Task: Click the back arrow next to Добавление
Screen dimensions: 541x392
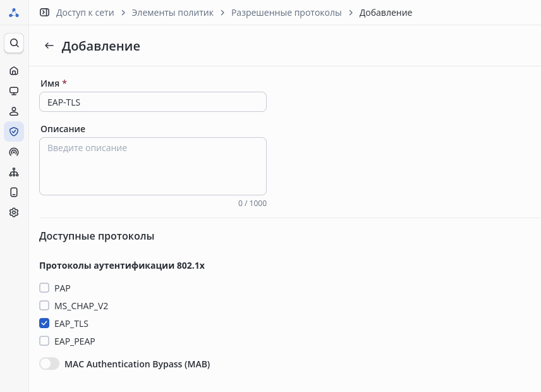Action: [49, 46]
